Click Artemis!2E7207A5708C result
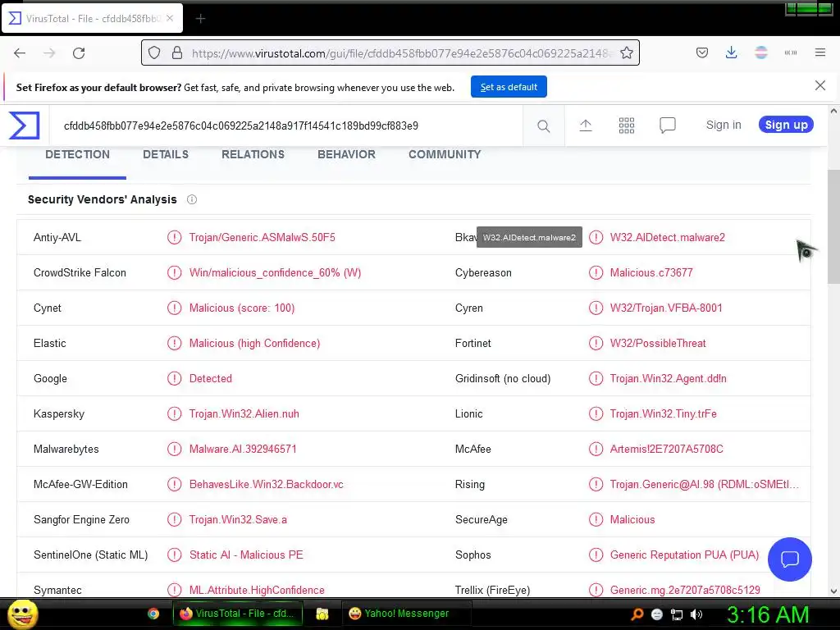Viewport: 840px width, 630px height. tap(666, 449)
